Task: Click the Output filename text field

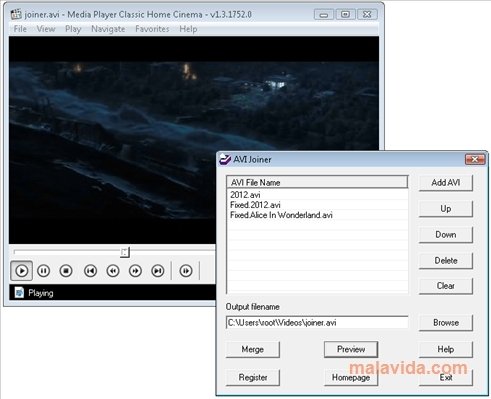Action: 317,323
